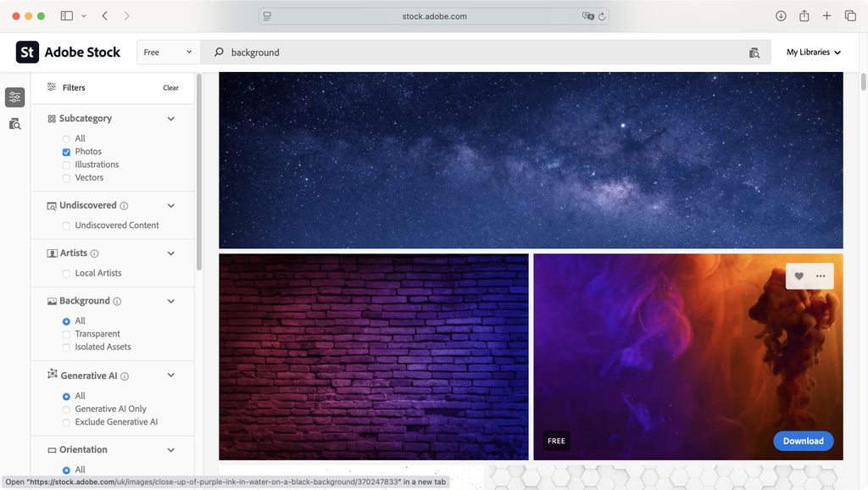Open the Free content type dropdown
Screen dimensions: 868x490
[167, 52]
